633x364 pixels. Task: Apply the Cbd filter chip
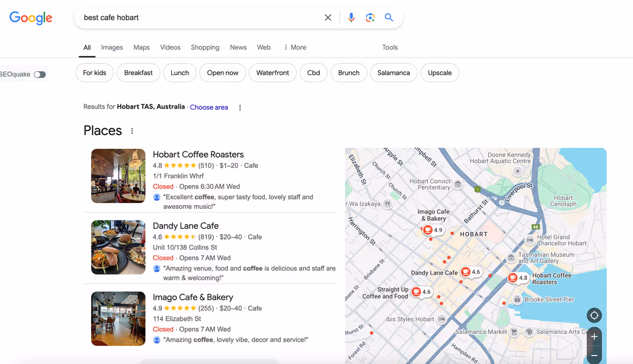click(x=314, y=73)
